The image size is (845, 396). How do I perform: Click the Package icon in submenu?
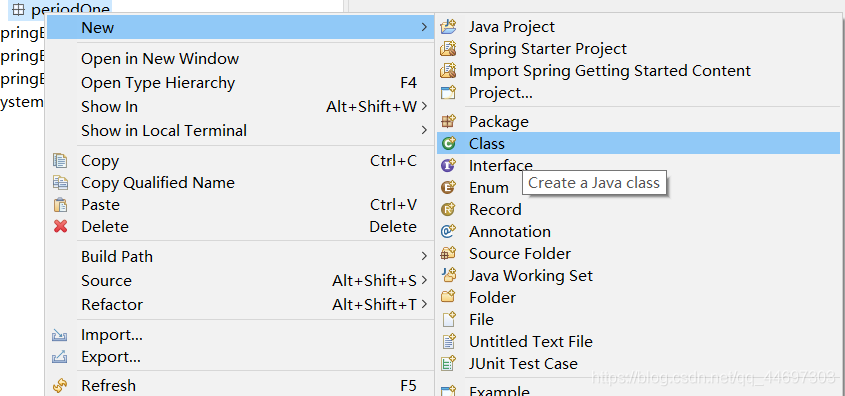(448, 121)
